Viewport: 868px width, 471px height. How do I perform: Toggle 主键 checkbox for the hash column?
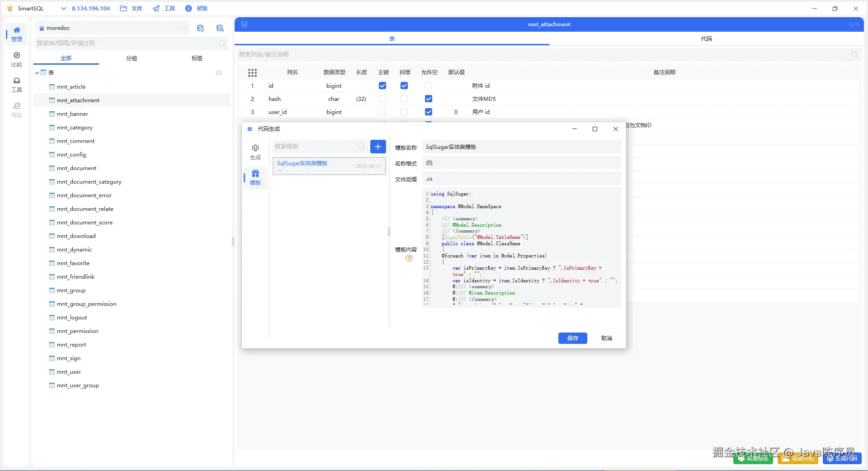tap(382, 99)
